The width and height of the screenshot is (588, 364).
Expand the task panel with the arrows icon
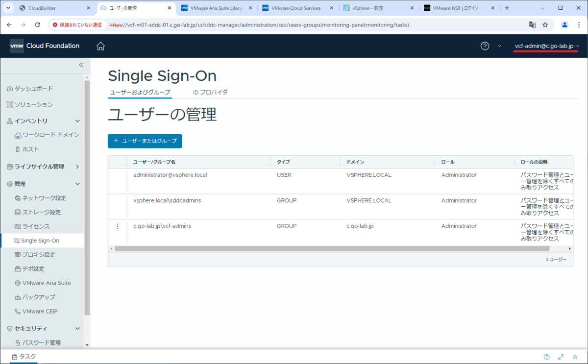(x=562, y=357)
